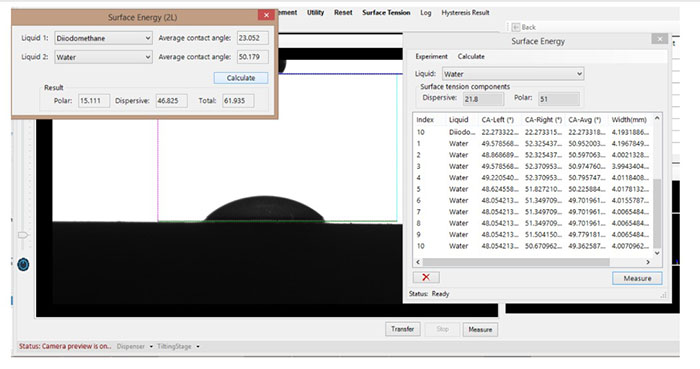The height and width of the screenshot is (369, 700).
Task: Select the Water row with index 3
Action: (533, 166)
